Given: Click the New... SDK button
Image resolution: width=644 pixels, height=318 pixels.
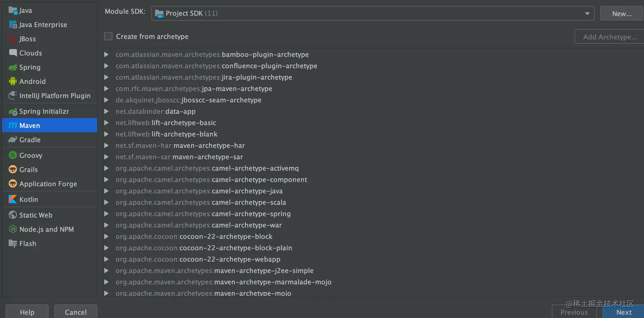Looking at the screenshot, I should tap(621, 14).
